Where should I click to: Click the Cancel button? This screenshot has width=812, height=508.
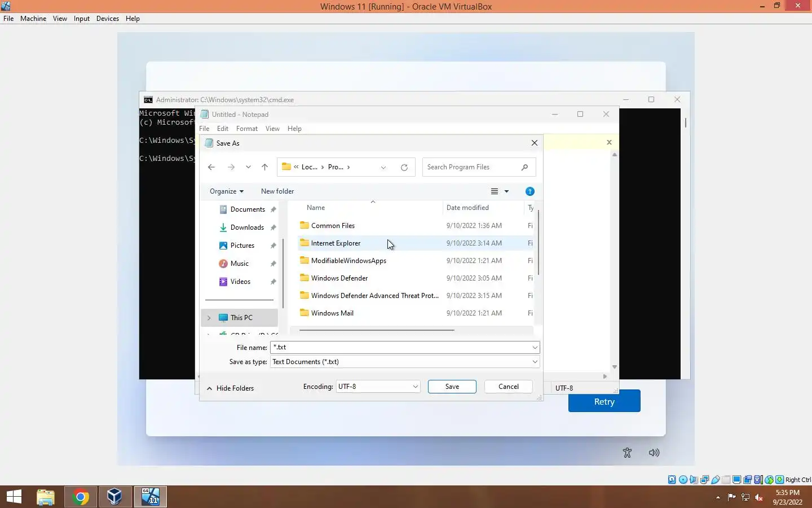click(x=509, y=387)
